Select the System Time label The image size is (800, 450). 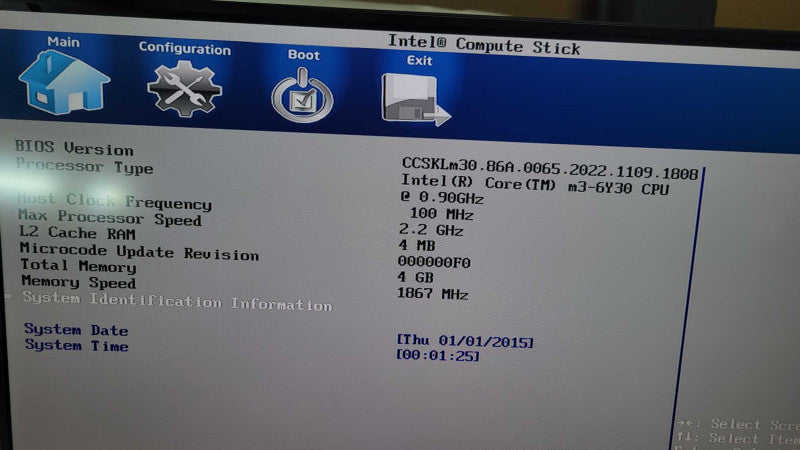point(77,345)
